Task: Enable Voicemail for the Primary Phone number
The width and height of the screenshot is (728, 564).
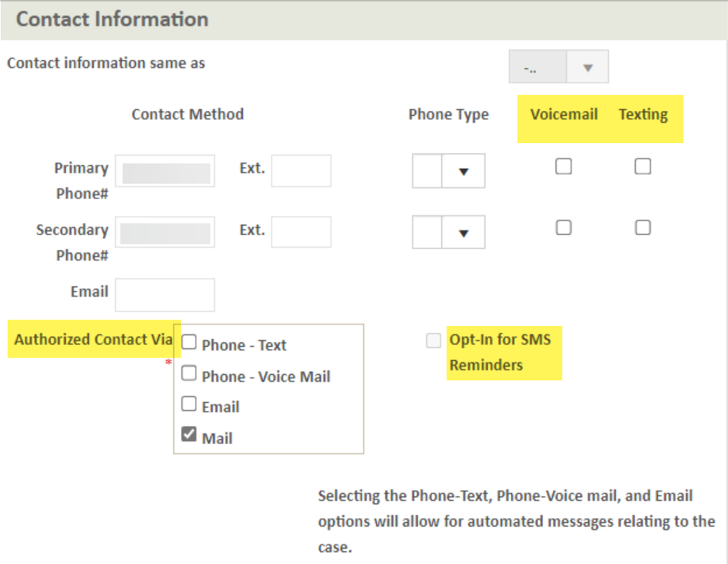Action: point(563,166)
